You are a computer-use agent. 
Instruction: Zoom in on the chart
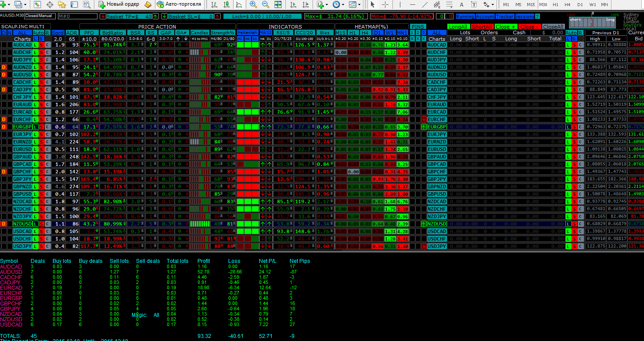pos(253,4)
